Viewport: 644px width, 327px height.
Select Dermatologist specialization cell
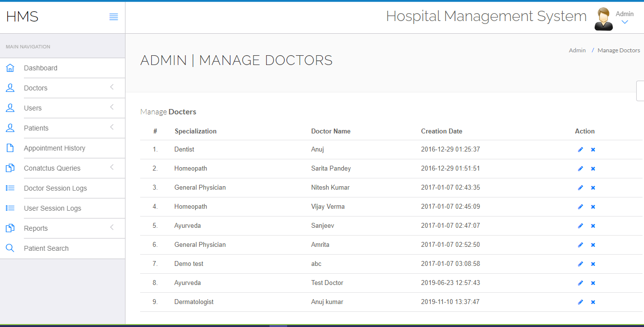coord(194,302)
